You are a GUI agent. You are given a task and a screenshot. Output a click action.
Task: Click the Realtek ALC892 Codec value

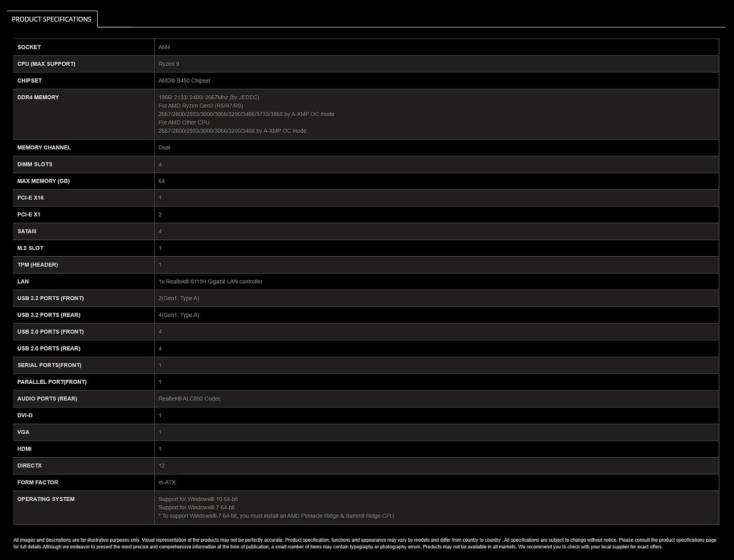click(189, 398)
